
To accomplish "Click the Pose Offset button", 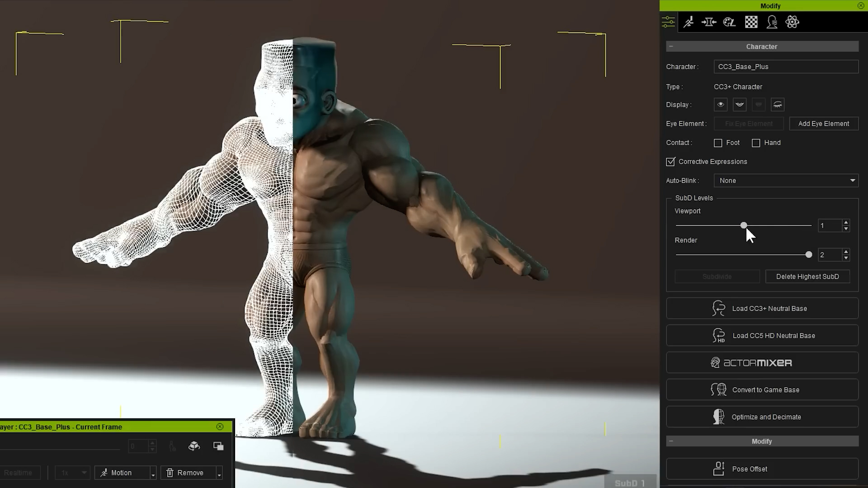I will tap(762, 469).
